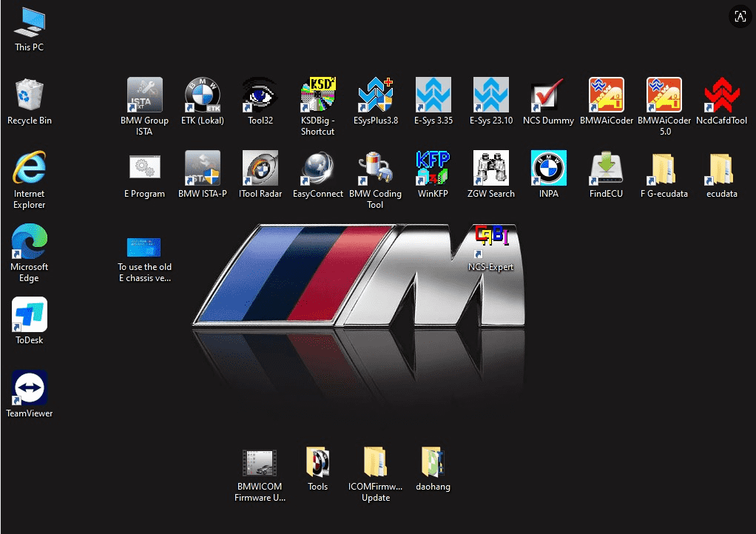The height and width of the screenshot is (534, 756).
Task: Select the TeamViewer desktop icon
Action: click(x=30, y=388)
